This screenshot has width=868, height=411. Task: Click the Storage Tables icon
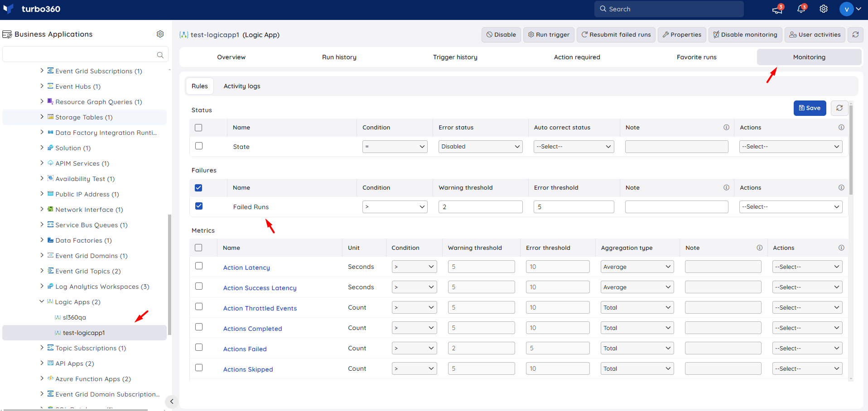tap(50, 117)
